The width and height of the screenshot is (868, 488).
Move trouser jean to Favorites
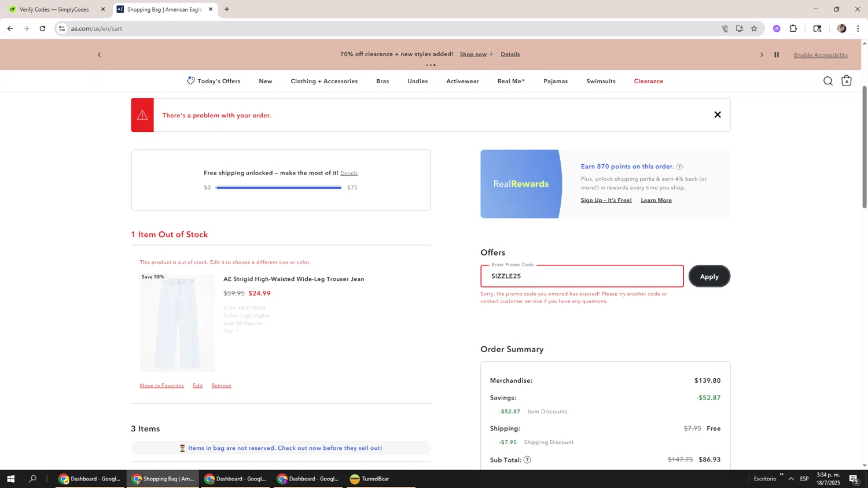162,386
